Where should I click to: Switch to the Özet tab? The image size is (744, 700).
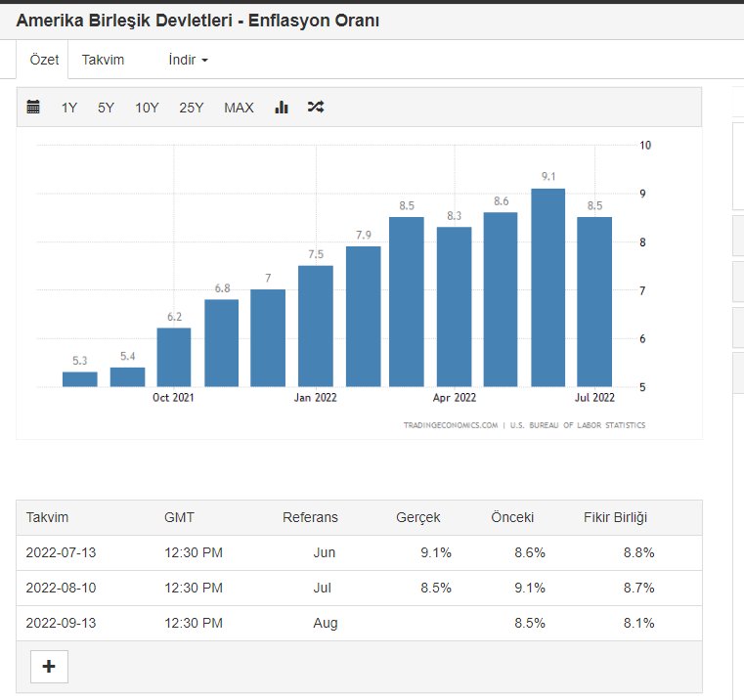point(44,60)
